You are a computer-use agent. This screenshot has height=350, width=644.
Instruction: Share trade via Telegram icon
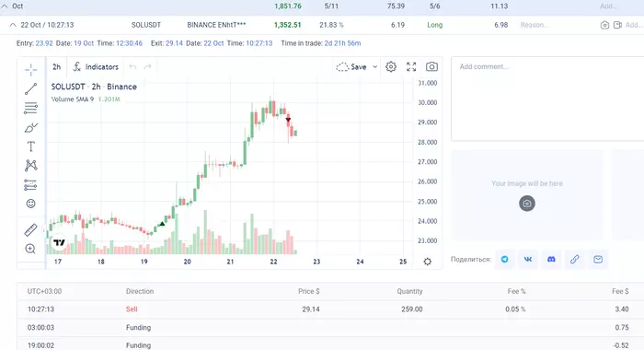tap(505, 259)
